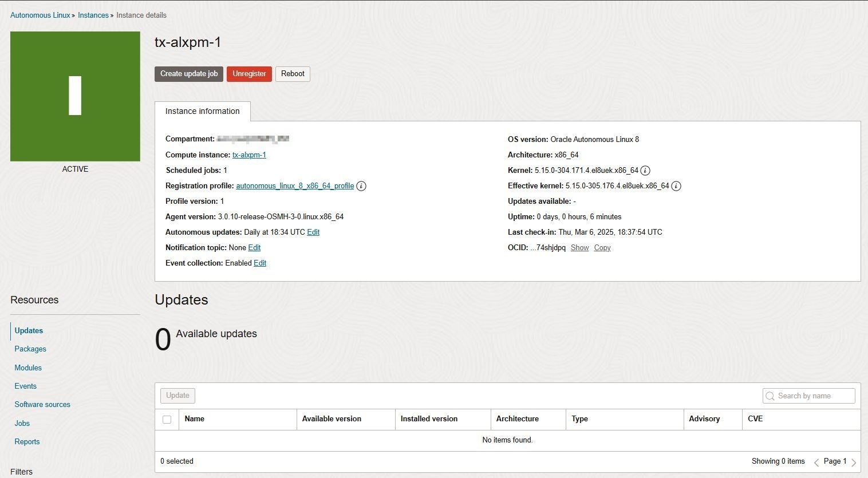
Task: Open autonomous_linux_8_x86_64_profile link
Action: pos(295,186)
